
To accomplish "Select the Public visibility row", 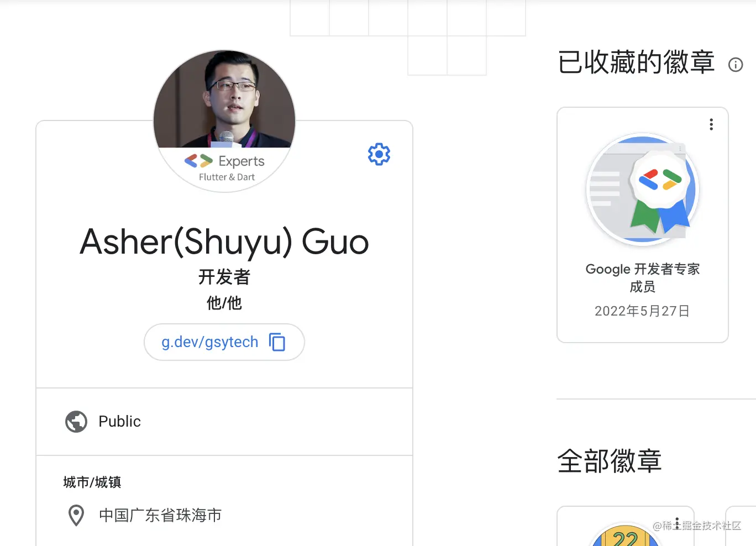I will (224, 422).
